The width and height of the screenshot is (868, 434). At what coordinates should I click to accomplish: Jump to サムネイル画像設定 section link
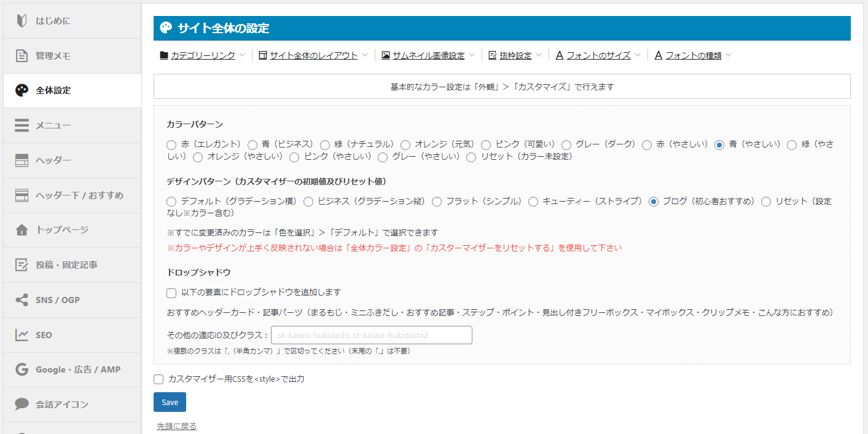coord(429,55)
